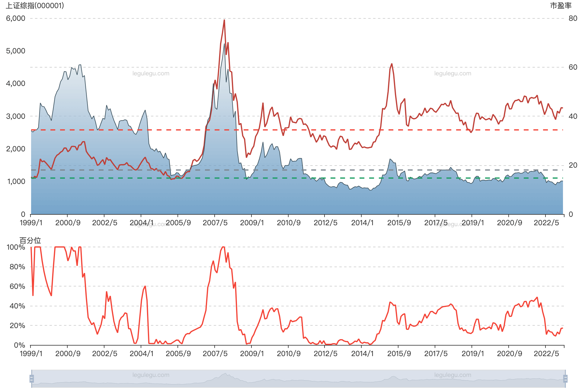This screenshot has height=392, width=582.
Task: Click the 2022/5 label on upper chart axis
Action: (546, 223)
